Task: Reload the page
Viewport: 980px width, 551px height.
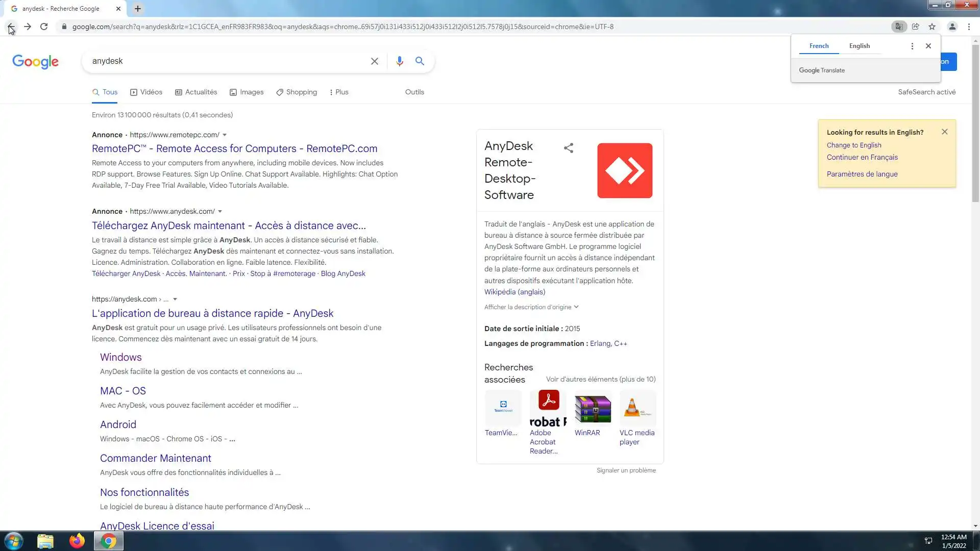Action: coord(44,27)
